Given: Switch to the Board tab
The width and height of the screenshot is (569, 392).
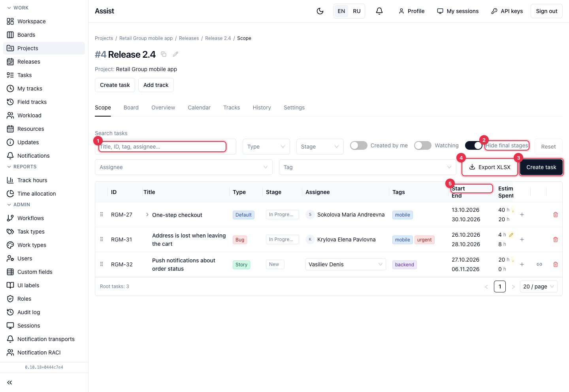Looking at the screenshot, I should click(131, 107).
